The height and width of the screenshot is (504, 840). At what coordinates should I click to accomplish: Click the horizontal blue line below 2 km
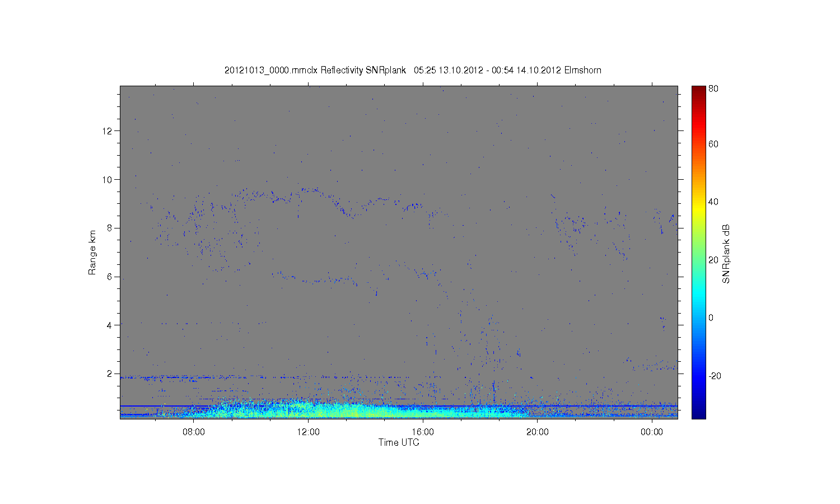coord(399,405)
